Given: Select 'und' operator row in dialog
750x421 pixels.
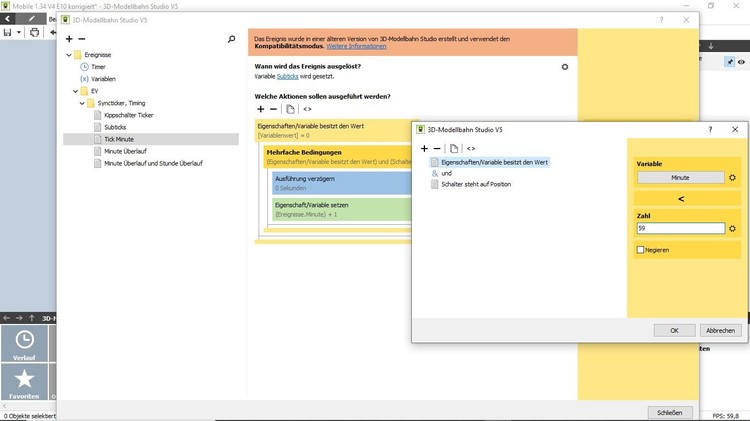Looking at the screenshot, I should (x=446, y=173).
